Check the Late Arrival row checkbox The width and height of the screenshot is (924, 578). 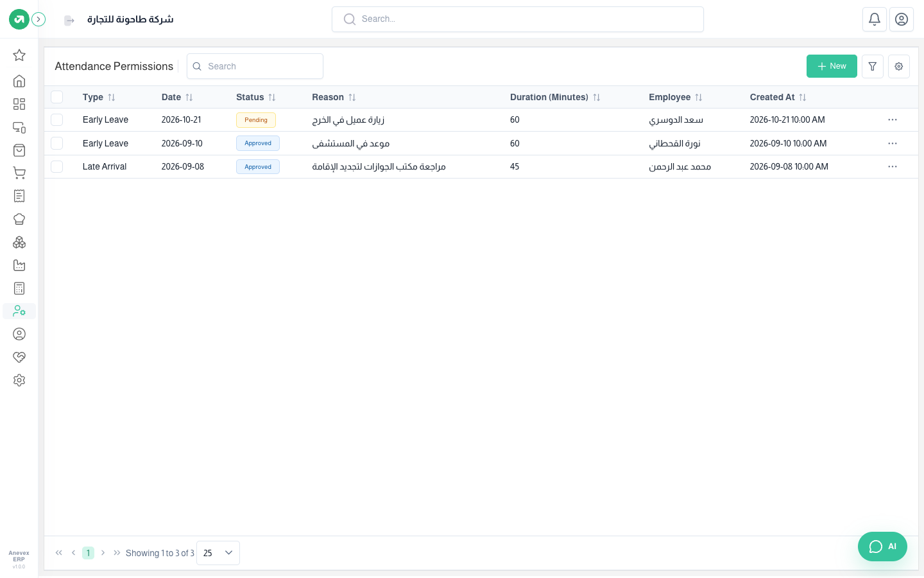click(x=57, y=166)
